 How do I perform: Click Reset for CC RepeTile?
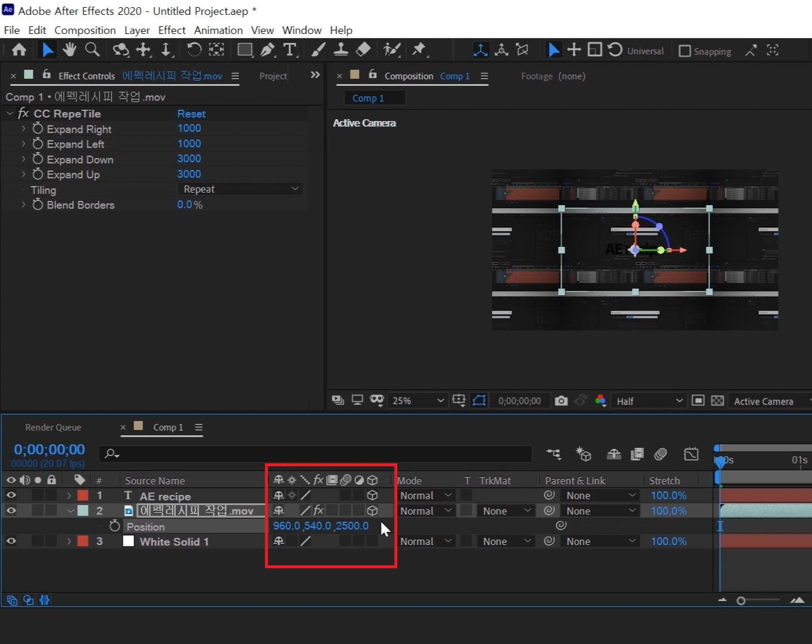(x=191, y=114)
